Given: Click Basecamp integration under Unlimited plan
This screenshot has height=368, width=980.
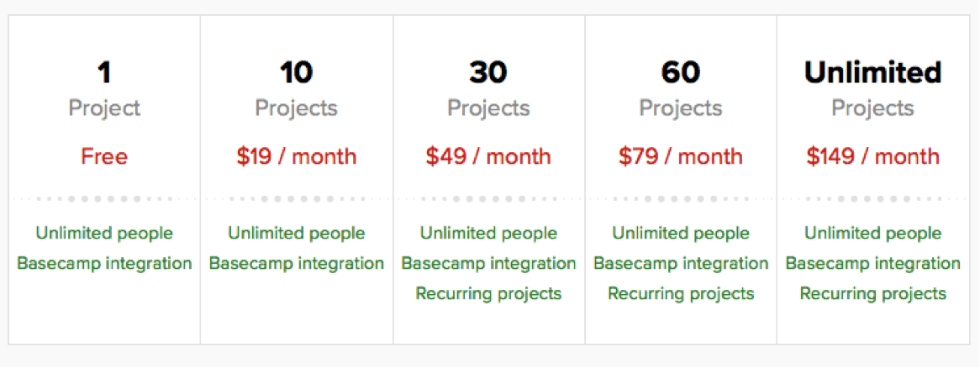Looking at the screenshot, I should click(x=872, y=264).
